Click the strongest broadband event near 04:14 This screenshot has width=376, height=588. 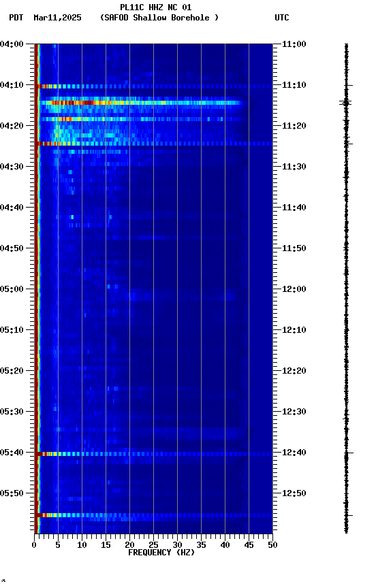[142, 103]
